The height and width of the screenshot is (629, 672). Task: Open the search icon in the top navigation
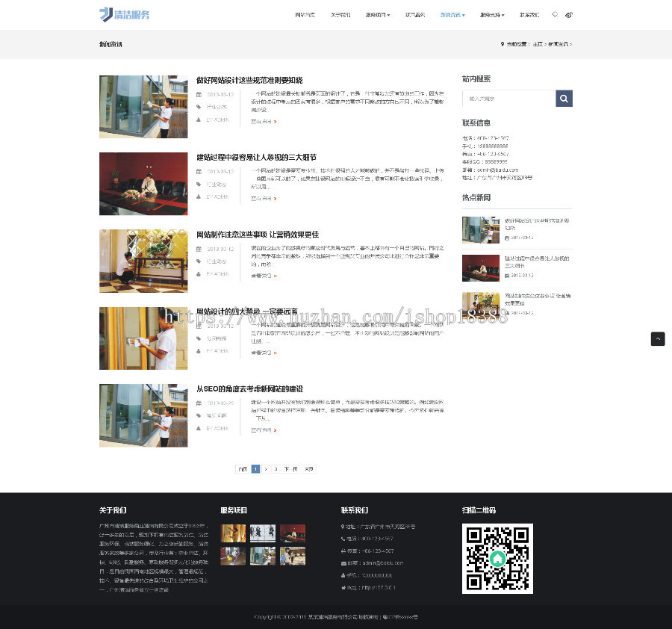[555, 15]
